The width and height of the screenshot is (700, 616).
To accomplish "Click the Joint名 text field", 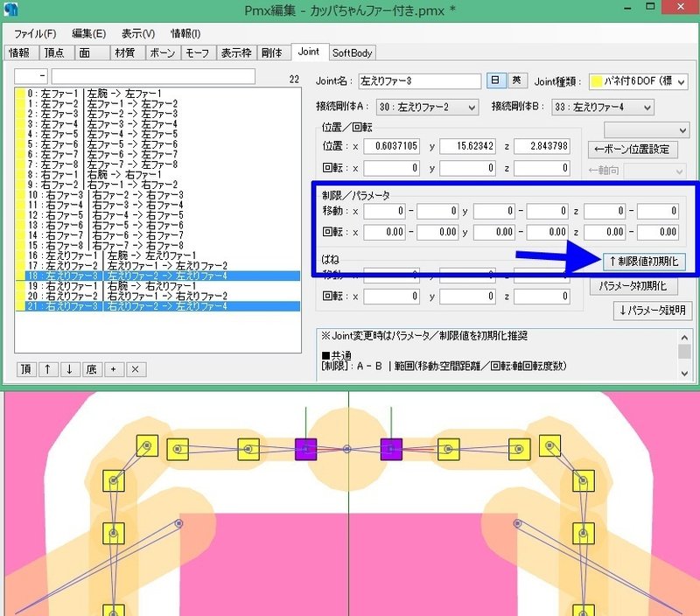I will (420, 81).
